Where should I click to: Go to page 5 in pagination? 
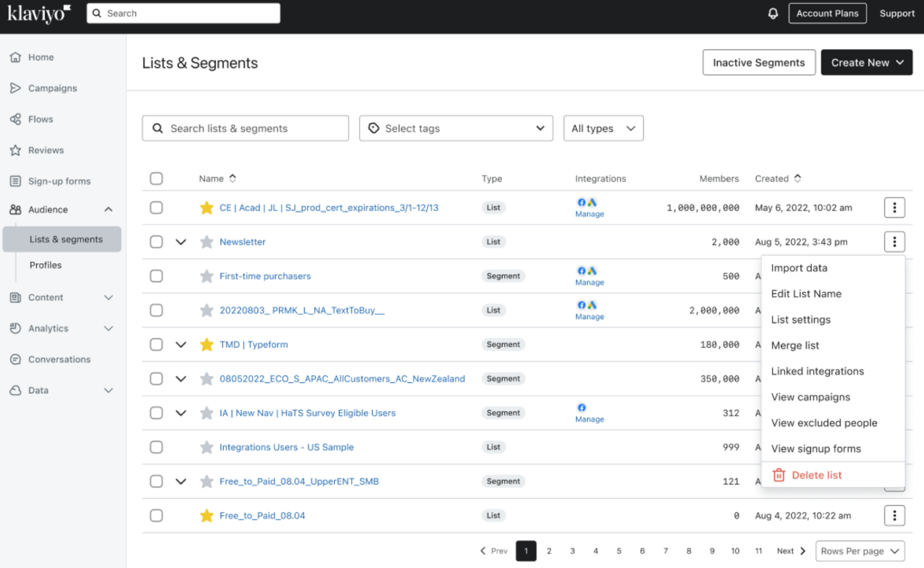click(x=619, y=551)
